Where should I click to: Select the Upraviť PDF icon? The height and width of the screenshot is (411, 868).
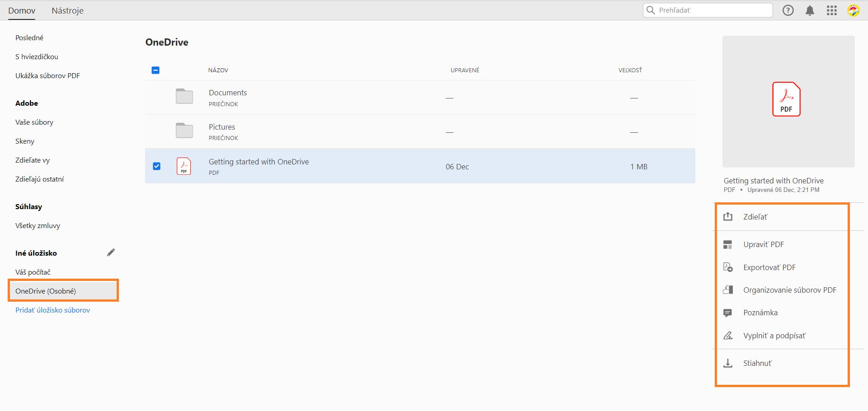(728, 244)
